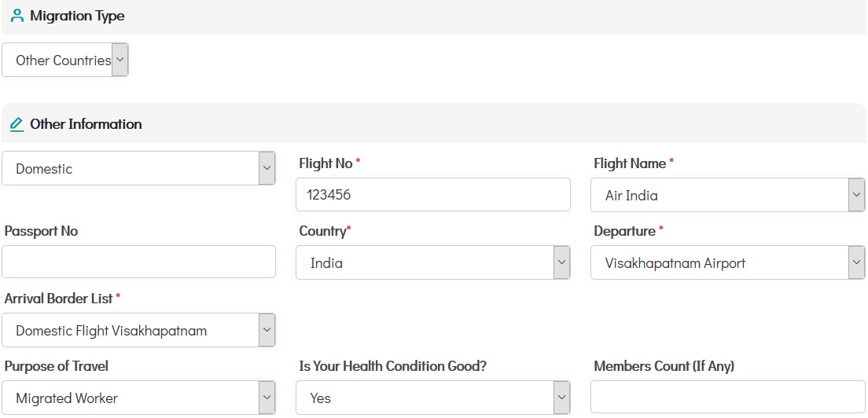Screen dimensions: 868x418
Task: Open the Arrival Border List dropdown
Action: (x=138, y=330)
